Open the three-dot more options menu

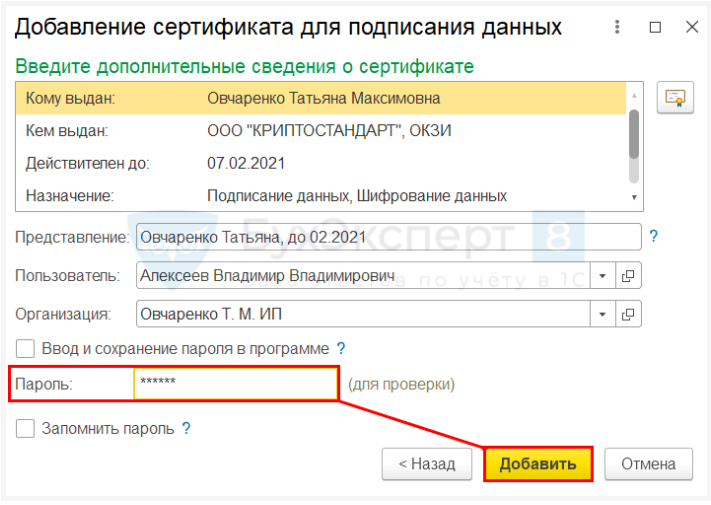[x=617, y=27]
